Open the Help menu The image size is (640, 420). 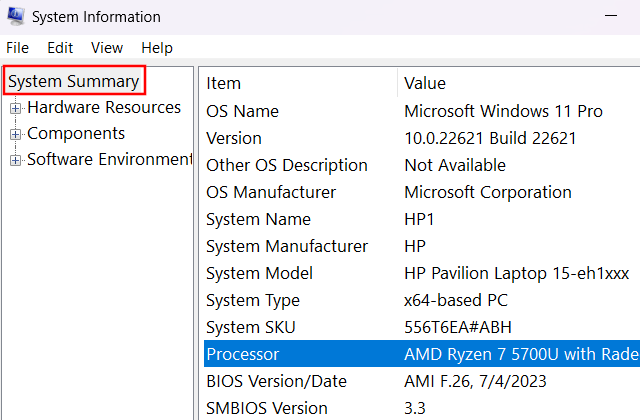(x=157, y=48)
